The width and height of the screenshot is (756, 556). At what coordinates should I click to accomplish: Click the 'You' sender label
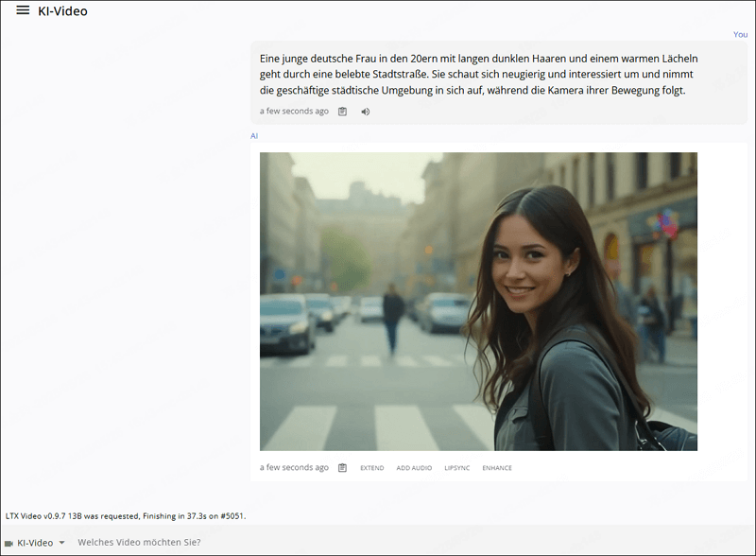(740, 34)
